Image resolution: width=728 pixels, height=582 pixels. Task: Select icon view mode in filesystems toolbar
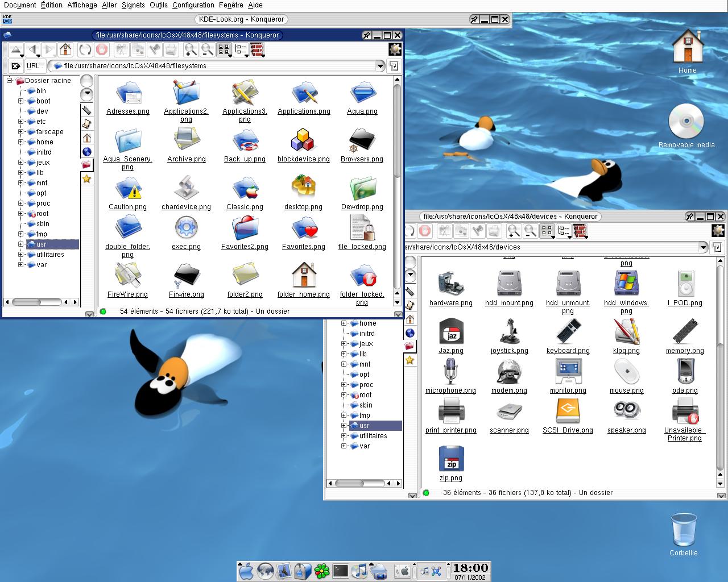224,50
